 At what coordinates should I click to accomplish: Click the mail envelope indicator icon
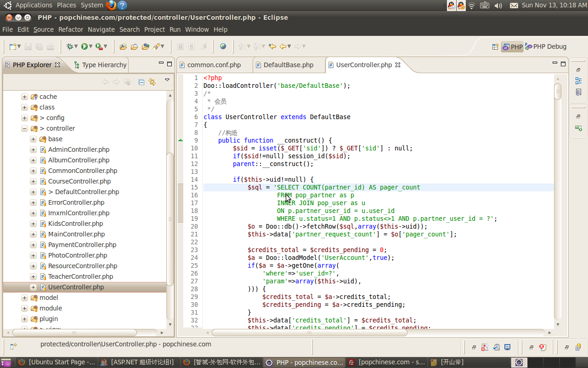tap(514, 6)
